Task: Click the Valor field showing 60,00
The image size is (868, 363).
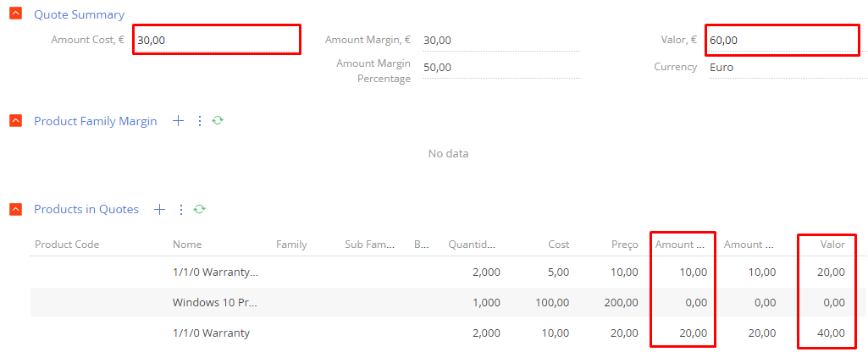Action: point(783,40)
